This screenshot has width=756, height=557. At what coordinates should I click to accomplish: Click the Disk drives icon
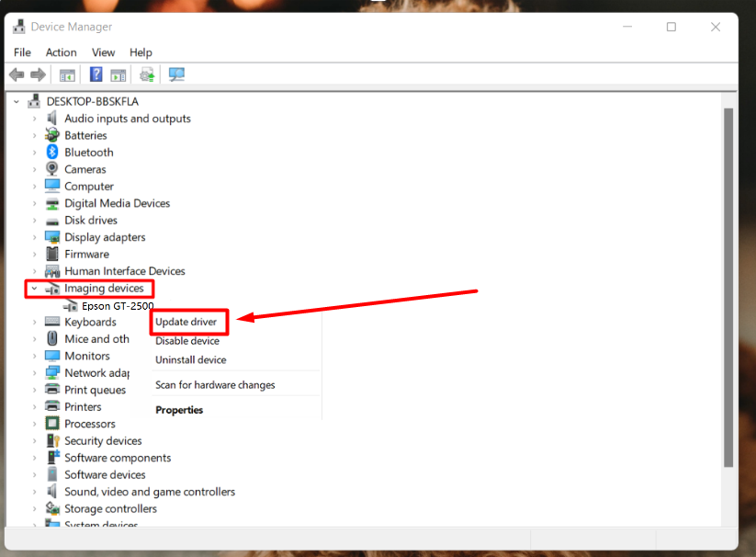pos(52,221)
